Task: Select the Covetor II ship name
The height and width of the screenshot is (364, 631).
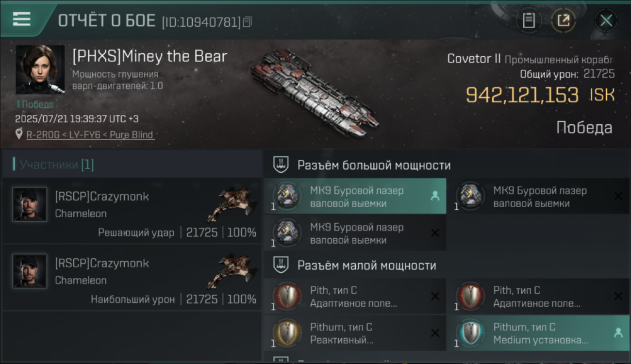Action: (x=474, y=59)
